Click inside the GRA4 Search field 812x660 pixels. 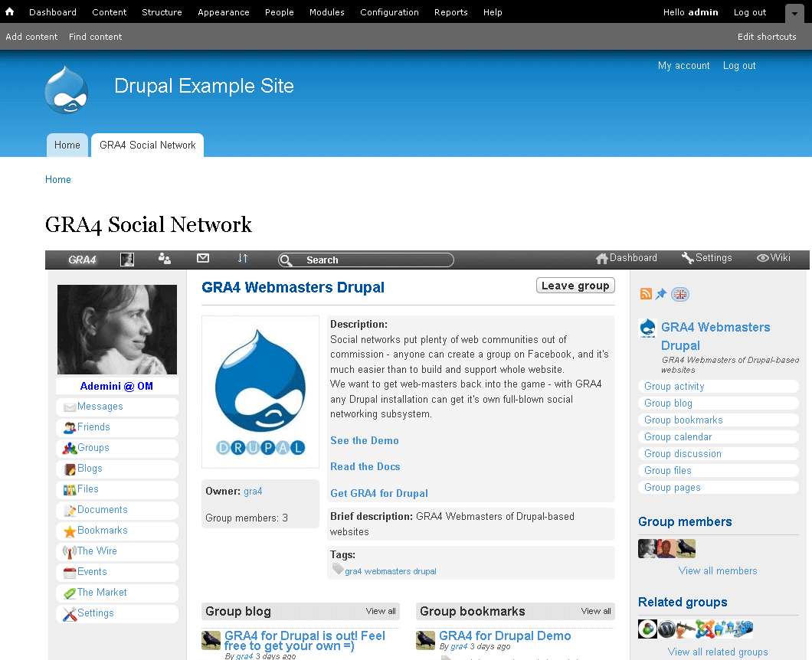366,260
